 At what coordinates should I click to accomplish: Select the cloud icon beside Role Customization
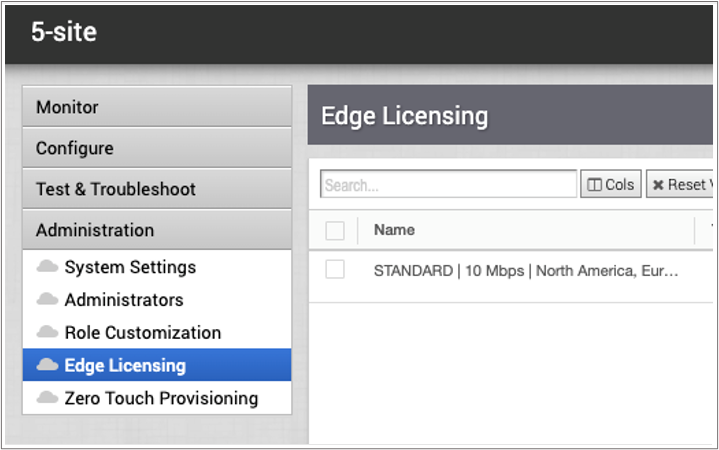click(x=47, y=332)
